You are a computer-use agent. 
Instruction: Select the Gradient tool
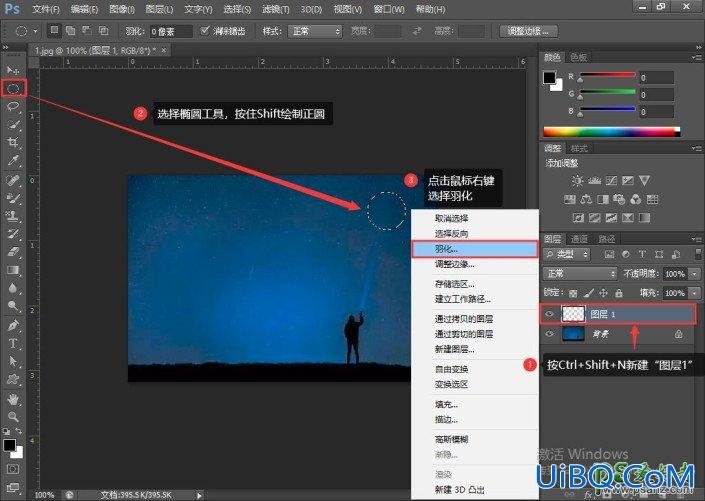pyautogui.click(x=13, y=270)
